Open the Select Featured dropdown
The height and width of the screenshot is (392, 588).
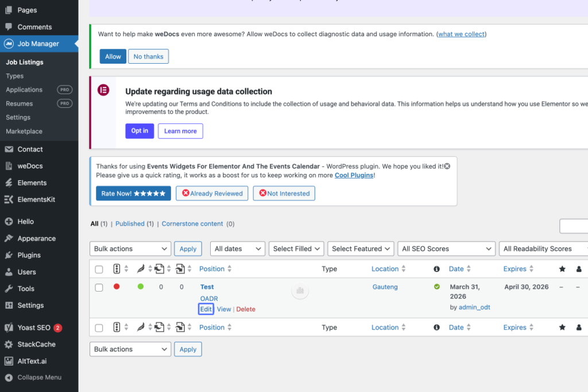click(x=361, y=249)
